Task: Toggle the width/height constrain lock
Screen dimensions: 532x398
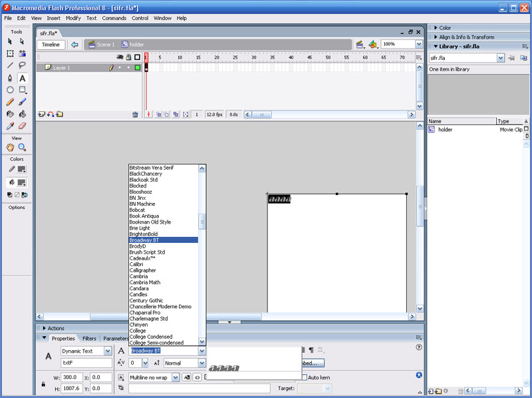Action: click(43, 384)
